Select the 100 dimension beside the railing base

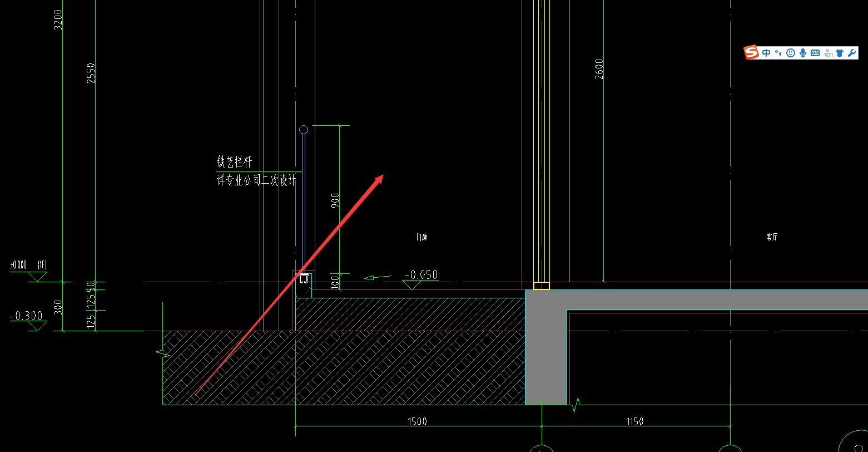(335, 282)
